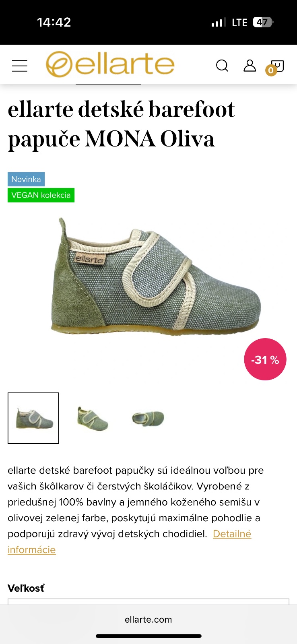Follow the Detailné informácie link
The height and width of the screenshot is (644, 297).
coord(130,542)
